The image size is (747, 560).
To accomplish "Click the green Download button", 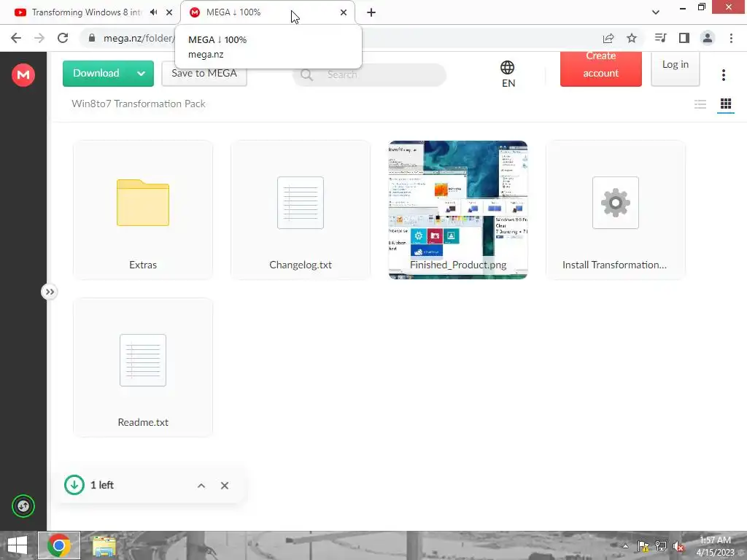I will [x=96, y=74].
